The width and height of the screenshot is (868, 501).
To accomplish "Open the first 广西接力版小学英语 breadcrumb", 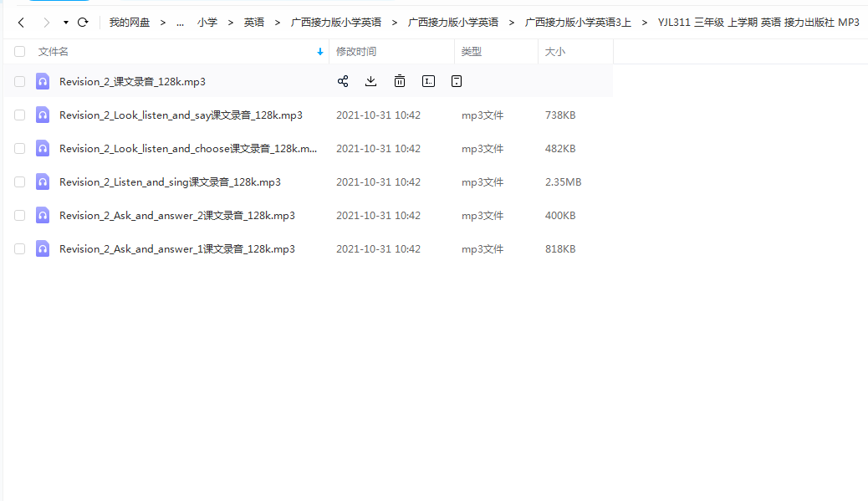I will click(336, 22).
